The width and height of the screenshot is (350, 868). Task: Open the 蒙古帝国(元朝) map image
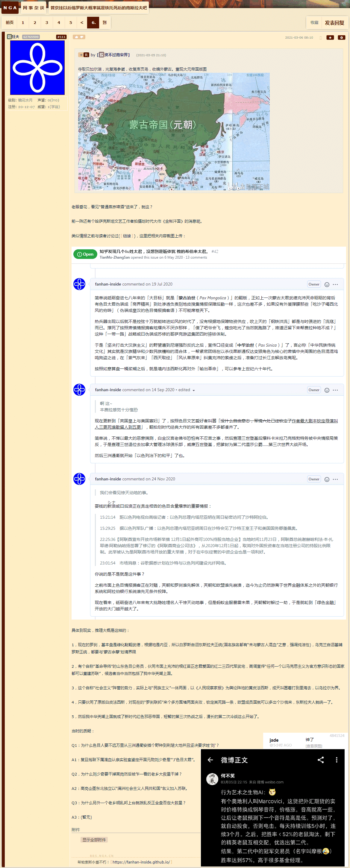point(174,131)
